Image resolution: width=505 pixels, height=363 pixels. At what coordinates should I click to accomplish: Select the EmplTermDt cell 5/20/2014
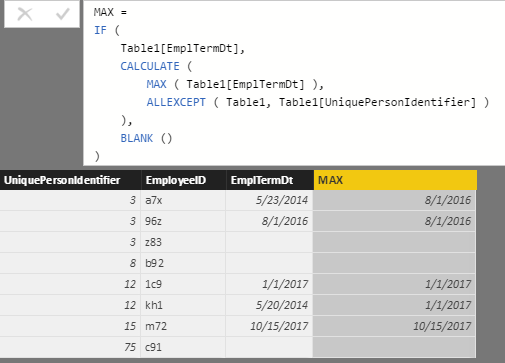click(x=269, y=305)
